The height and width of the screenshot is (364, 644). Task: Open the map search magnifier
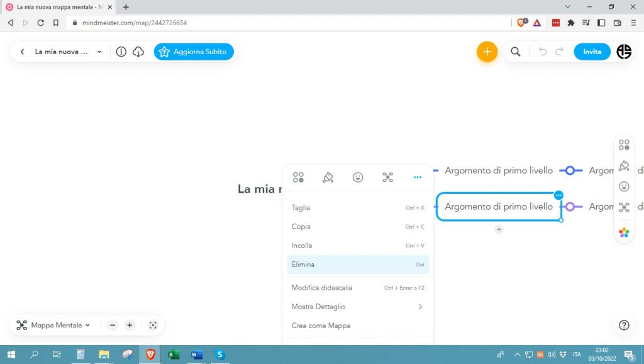point(515,52)
